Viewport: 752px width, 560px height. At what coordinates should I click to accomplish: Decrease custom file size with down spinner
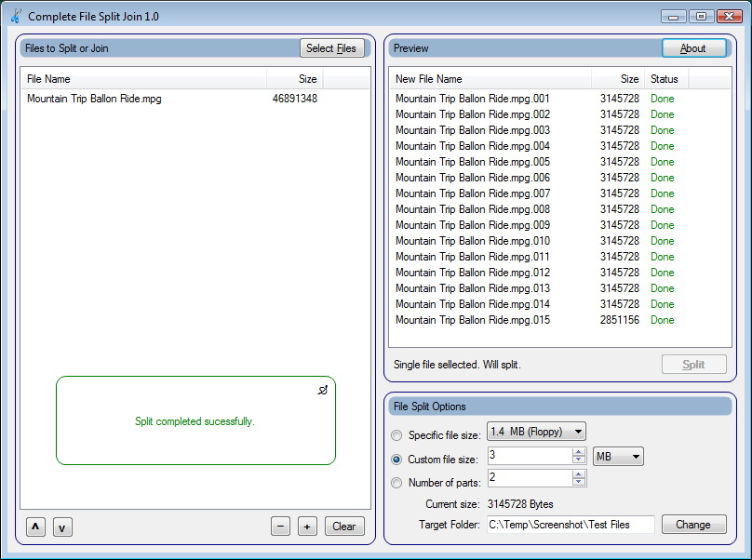tap(579, 460)
